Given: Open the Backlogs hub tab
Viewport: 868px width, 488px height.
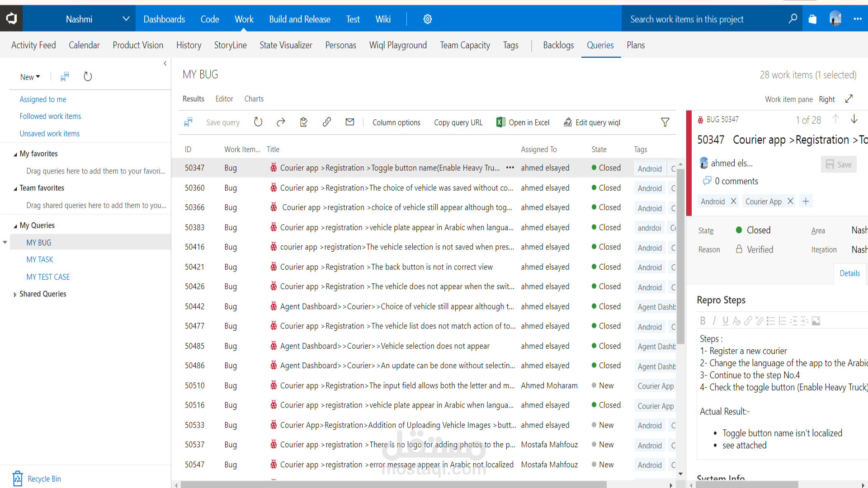Looking at the screenshot, I should pos(558,45).
